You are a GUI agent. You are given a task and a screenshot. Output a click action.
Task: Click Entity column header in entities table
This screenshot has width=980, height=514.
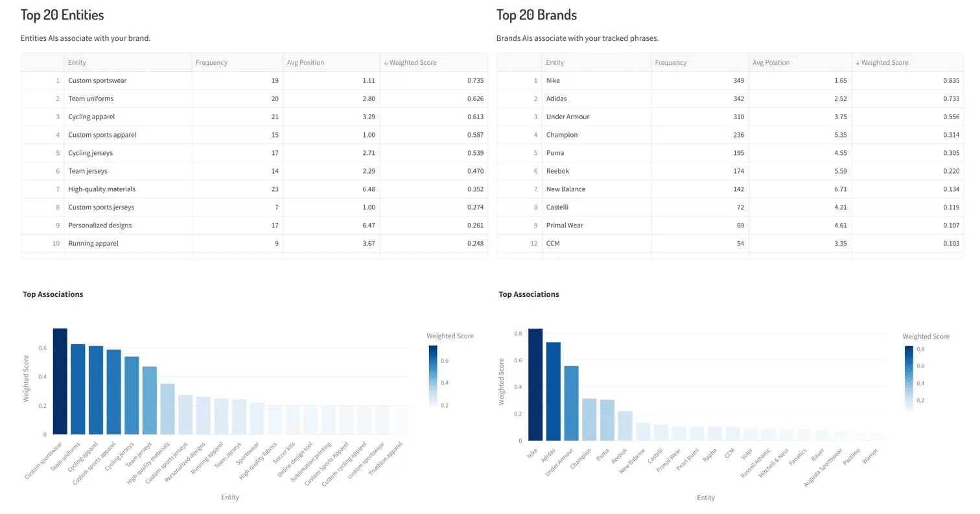point(128,62)
